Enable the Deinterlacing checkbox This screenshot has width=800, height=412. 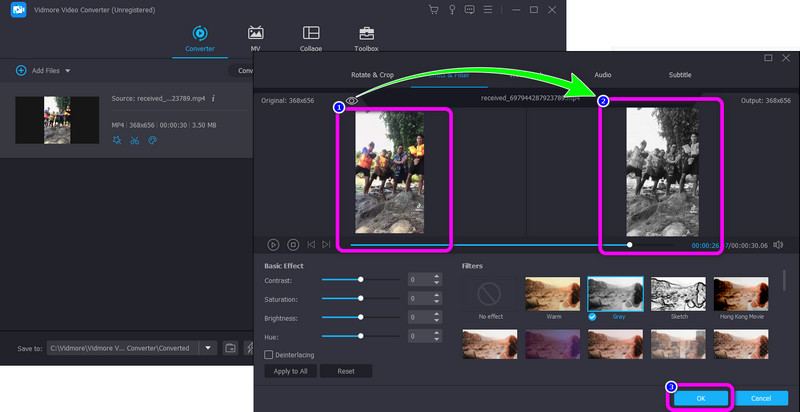(269, 354)
